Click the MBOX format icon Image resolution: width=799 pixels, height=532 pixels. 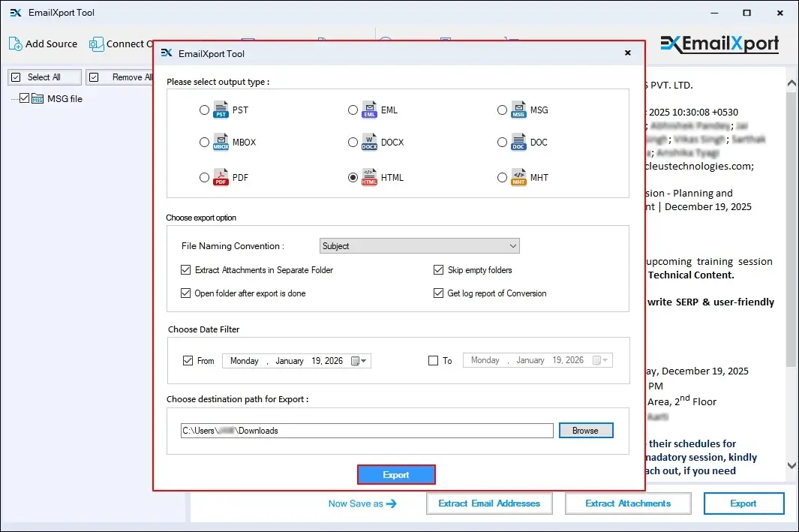[x=220, y=142]
